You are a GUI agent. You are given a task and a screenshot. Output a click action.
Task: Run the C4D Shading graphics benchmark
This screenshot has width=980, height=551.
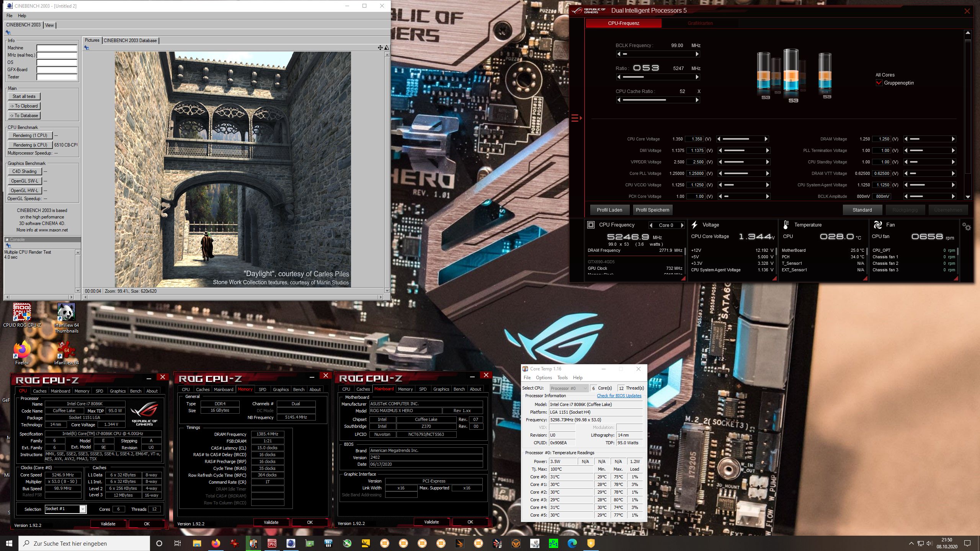click(24, 171)
